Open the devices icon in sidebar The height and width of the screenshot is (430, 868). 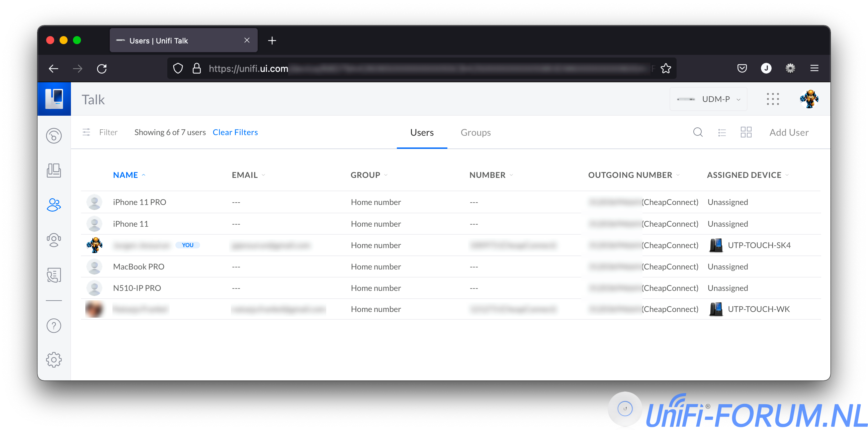pyautogui.click(x=54, y=171)
